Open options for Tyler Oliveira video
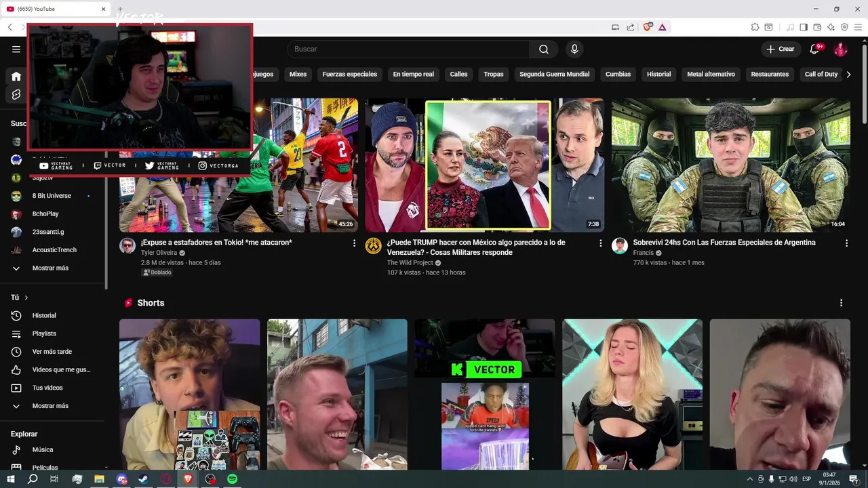The width and height of the screenshot is (868, 488). (x=354, y=243)
